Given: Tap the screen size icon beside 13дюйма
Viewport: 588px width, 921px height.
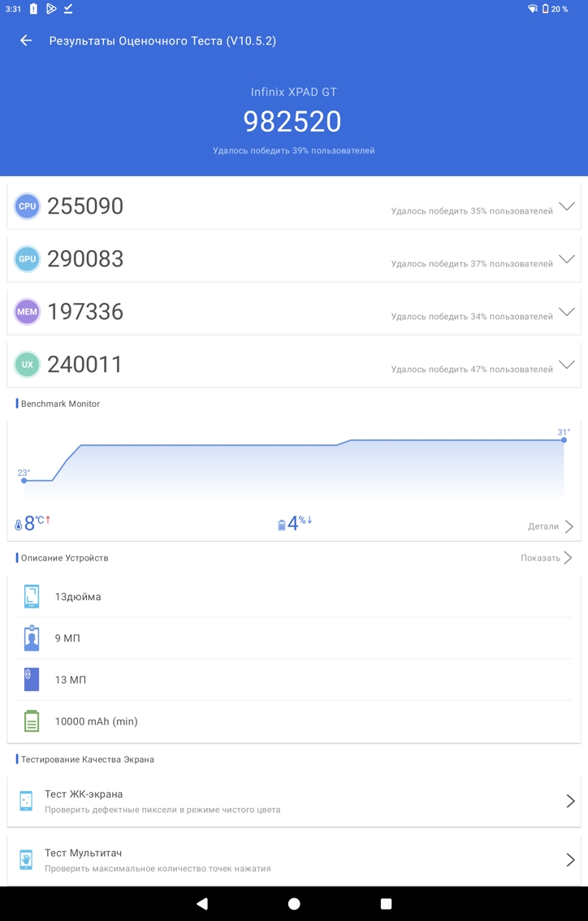Looking at the screenshot, I should point(32,596).
